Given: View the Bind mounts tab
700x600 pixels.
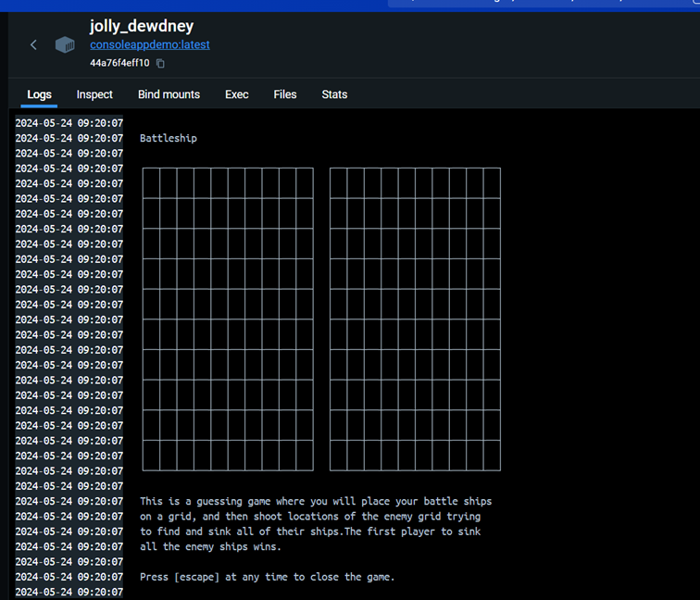Looking at the screenshot, I should click(x=169, y=94).
